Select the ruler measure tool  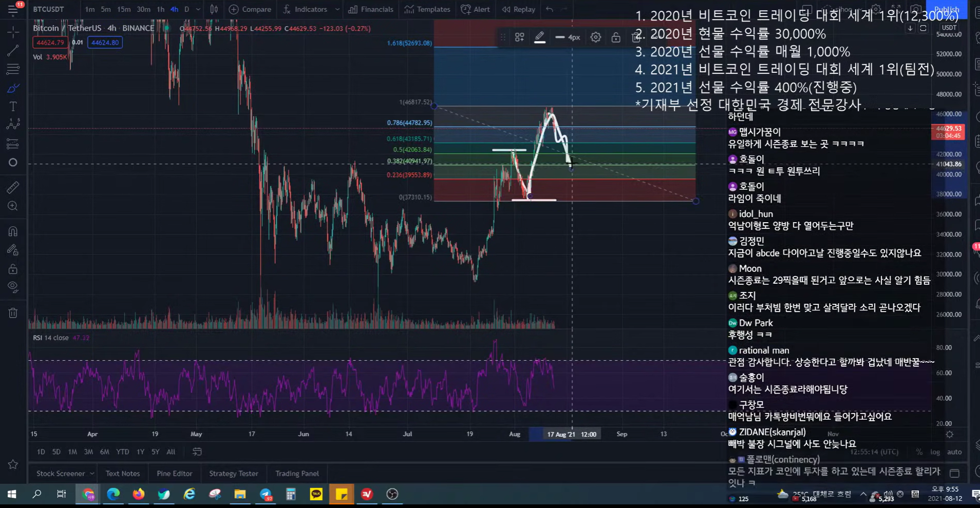(x=13, y=187)
